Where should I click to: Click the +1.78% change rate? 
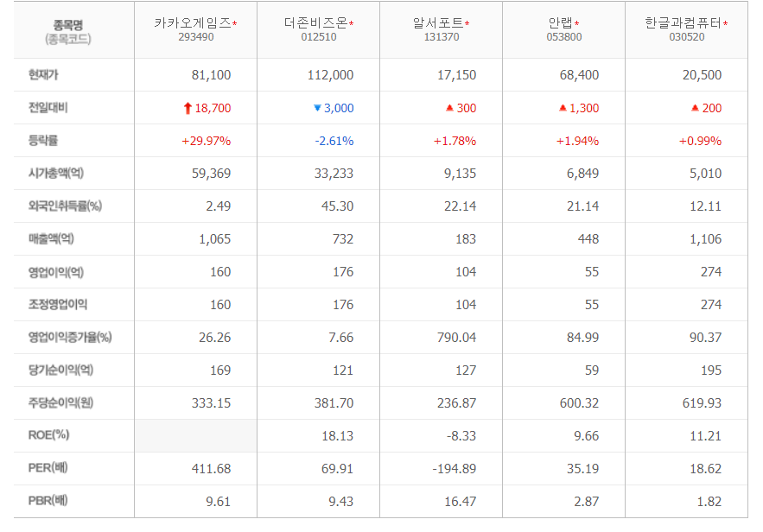point(455,141)
